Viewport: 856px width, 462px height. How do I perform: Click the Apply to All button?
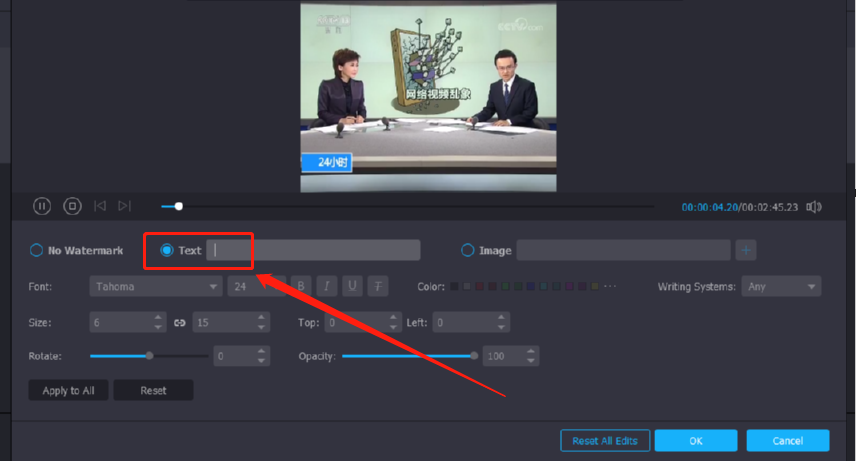[x=68, y=390]
